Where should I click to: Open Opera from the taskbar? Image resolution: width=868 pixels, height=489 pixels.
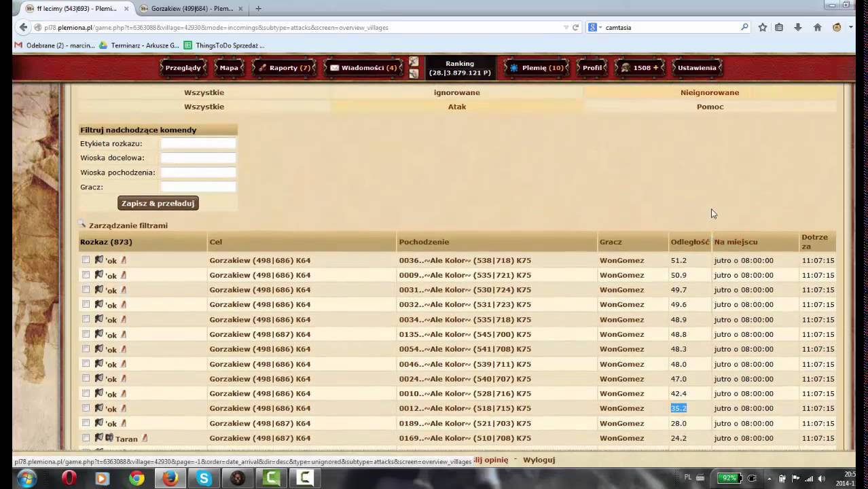point(69,478)
